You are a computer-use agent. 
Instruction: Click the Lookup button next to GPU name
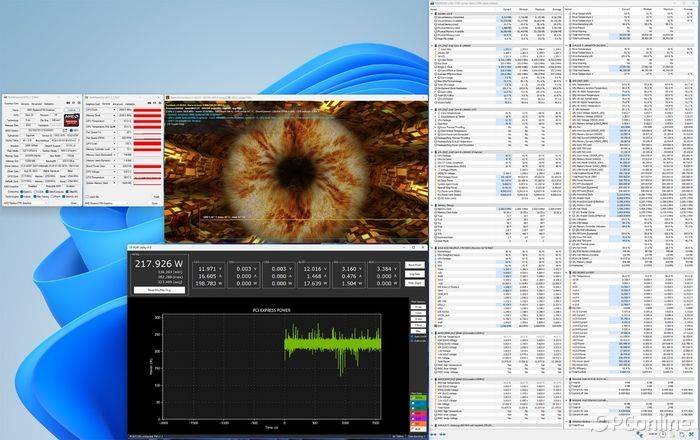coord(71,110)
